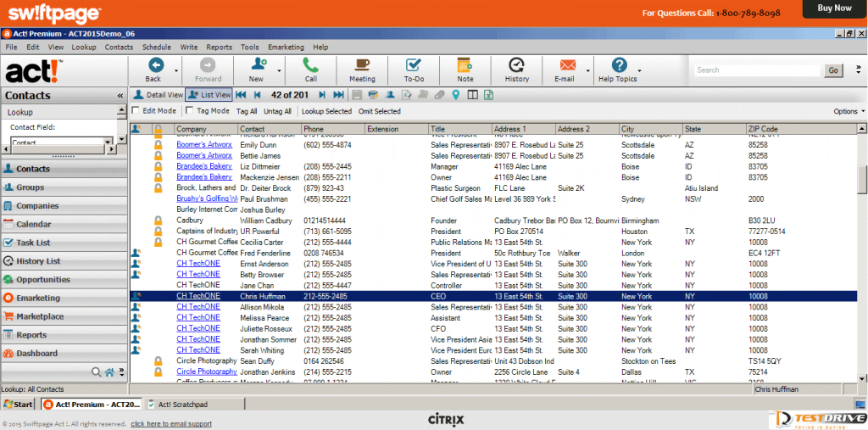The image size is (868, 430).
Task: Open the New button dropdown arrow
Action: click(280, 71)
